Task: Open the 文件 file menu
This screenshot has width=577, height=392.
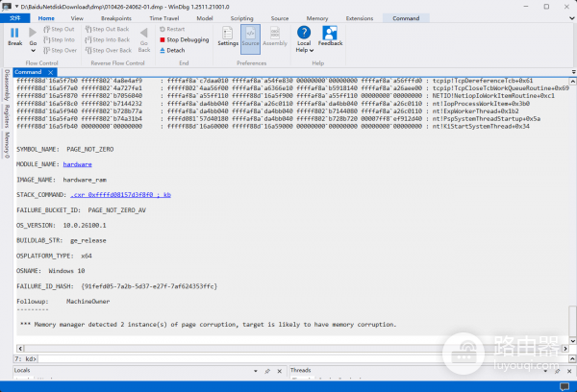Action: [x=15, y=18]
